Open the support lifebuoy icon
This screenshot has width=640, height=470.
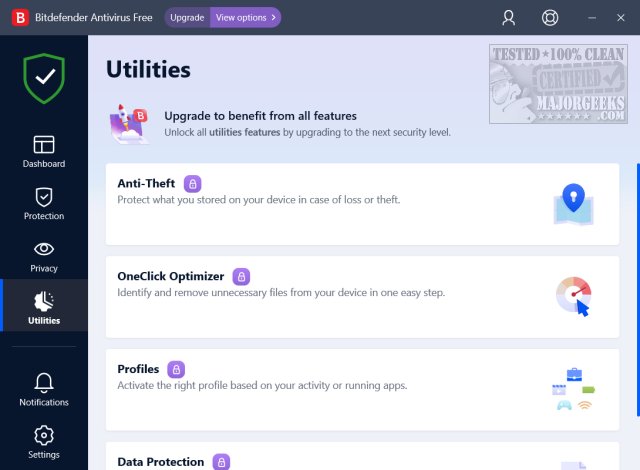(x=550, y=17)
